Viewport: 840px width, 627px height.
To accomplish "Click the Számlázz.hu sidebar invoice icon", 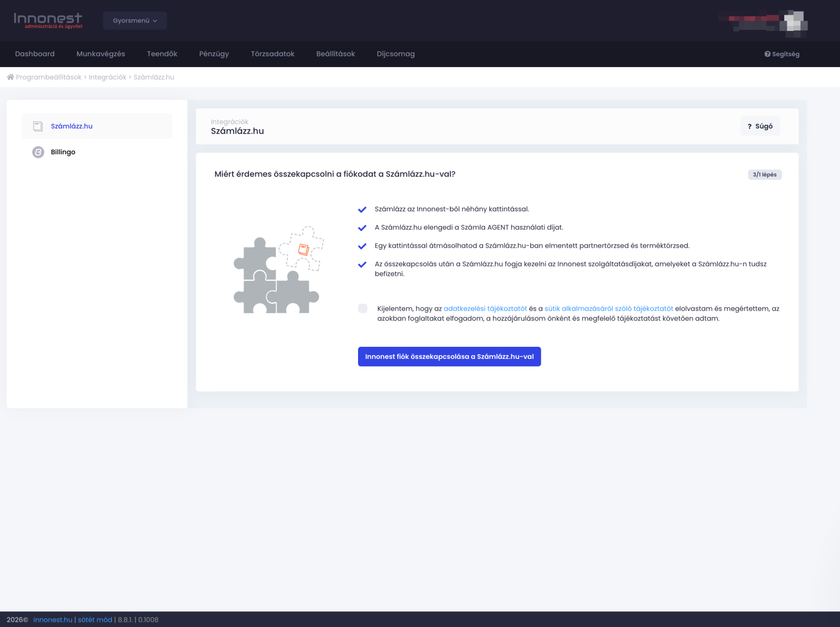I will tap(38, 126).
